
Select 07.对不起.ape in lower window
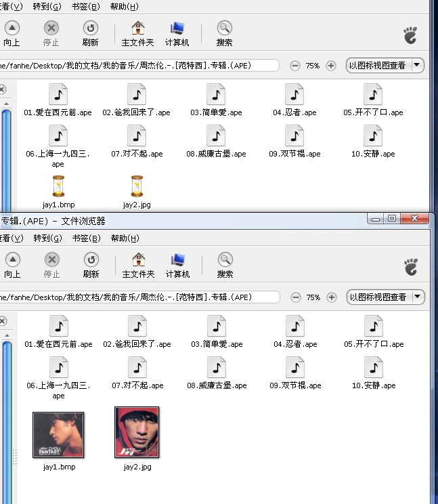click(x=137, y=373)
